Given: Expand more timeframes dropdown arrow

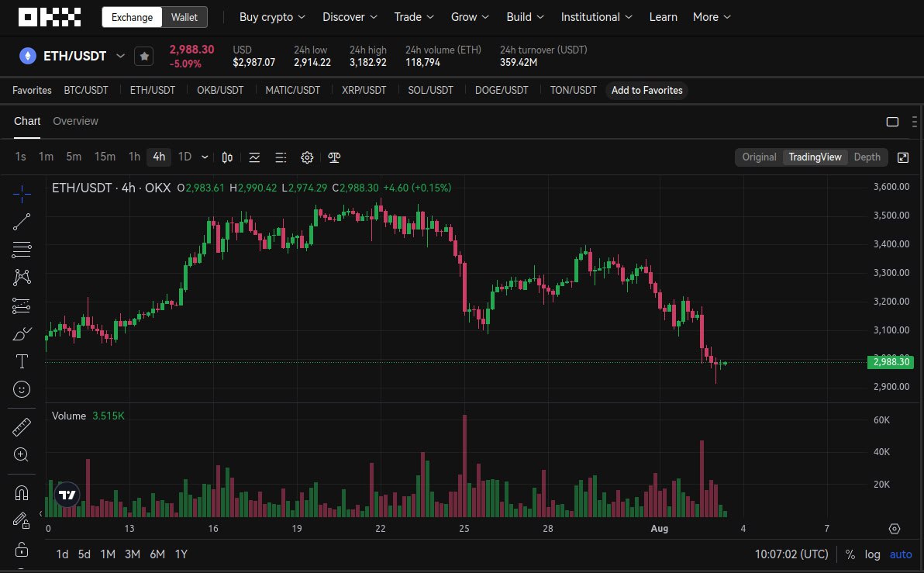Looking at the screenshot, I should [205, 157].
